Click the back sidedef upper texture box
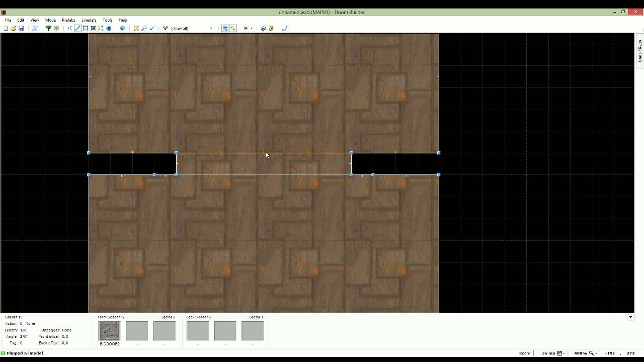 point(197,331)
